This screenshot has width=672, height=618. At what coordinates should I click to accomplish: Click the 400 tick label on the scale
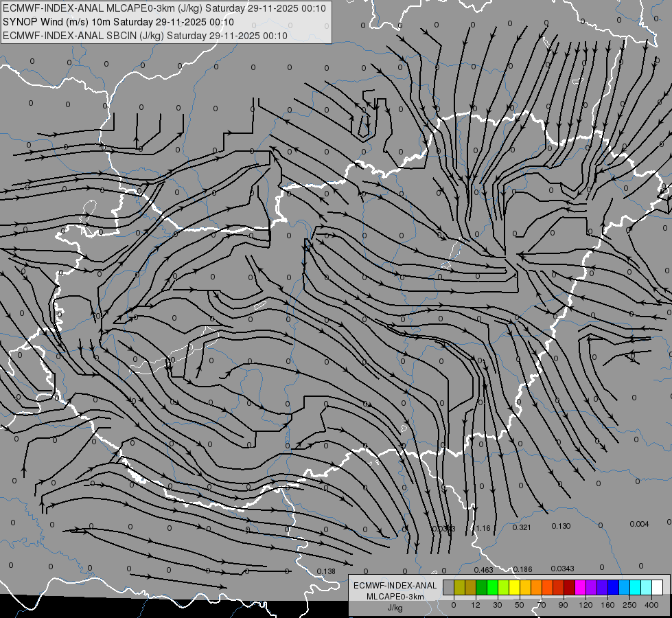[x=651, y=605]
